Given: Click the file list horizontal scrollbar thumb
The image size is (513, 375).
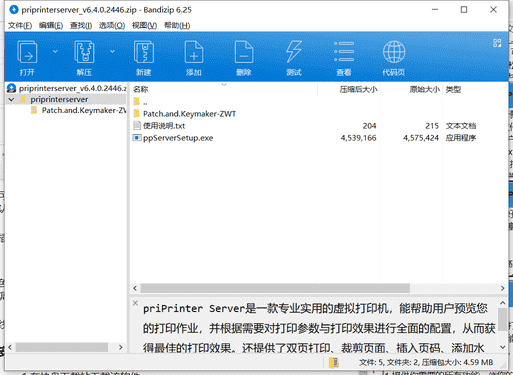Looking at the screenshot, I should pyautogui.click(x=275, y=288).
